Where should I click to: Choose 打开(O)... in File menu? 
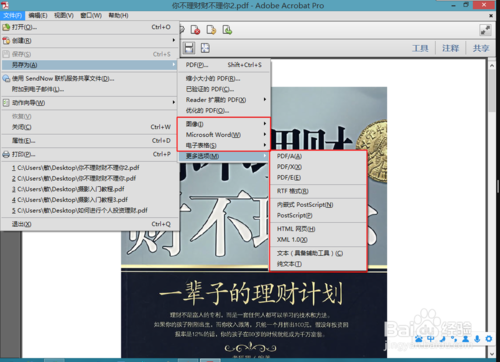click(89, 27)
